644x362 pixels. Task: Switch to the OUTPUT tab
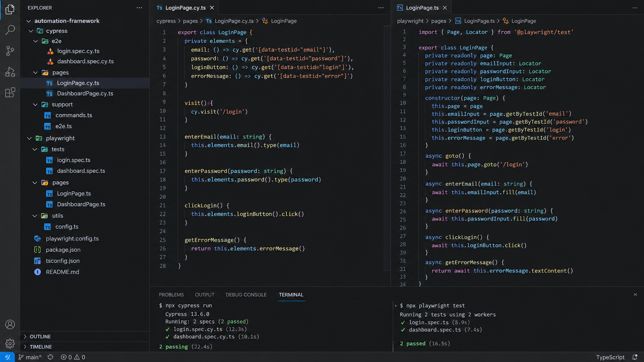click(x=205, y=295)
